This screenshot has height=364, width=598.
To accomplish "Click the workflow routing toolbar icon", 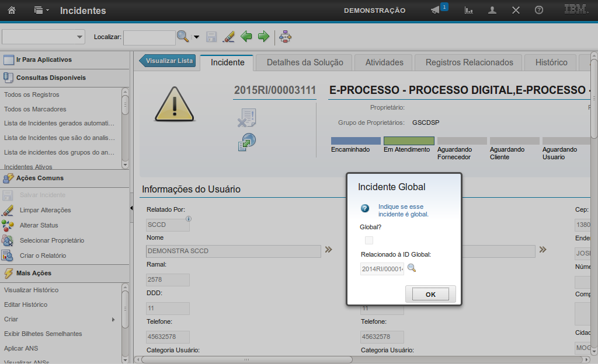I will click(x=286, y=37).
